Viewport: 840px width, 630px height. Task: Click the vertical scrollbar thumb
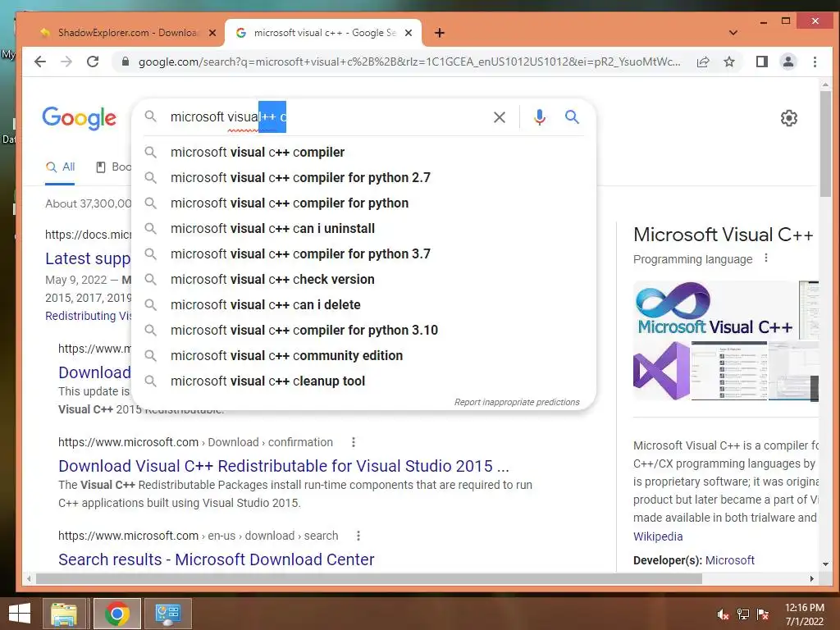[825, 143]
